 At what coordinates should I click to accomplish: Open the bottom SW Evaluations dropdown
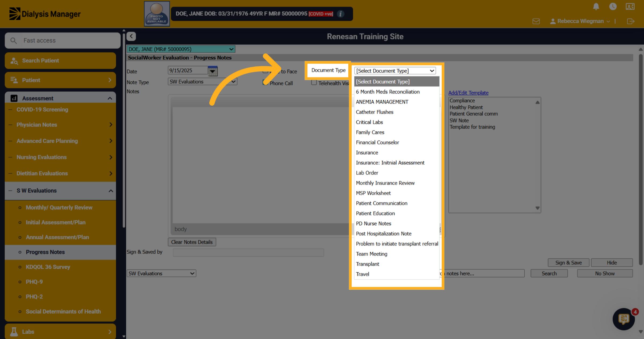(x=161, y=273)
